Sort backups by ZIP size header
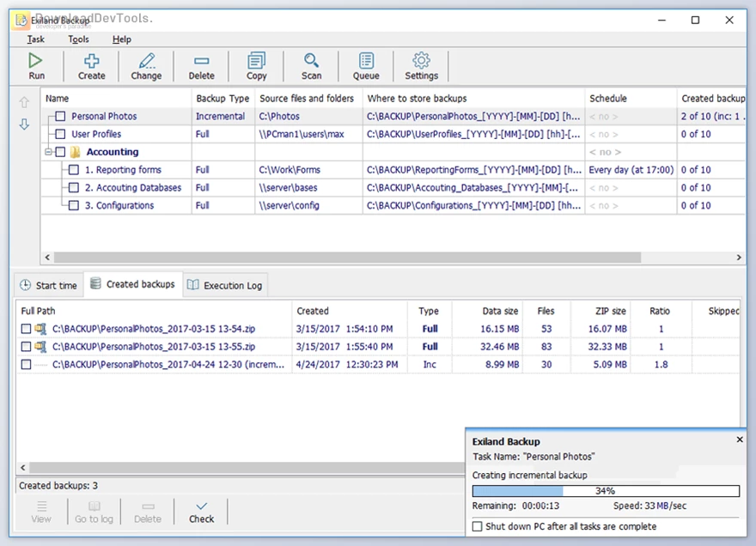756x546 pixels. point(601,311)
